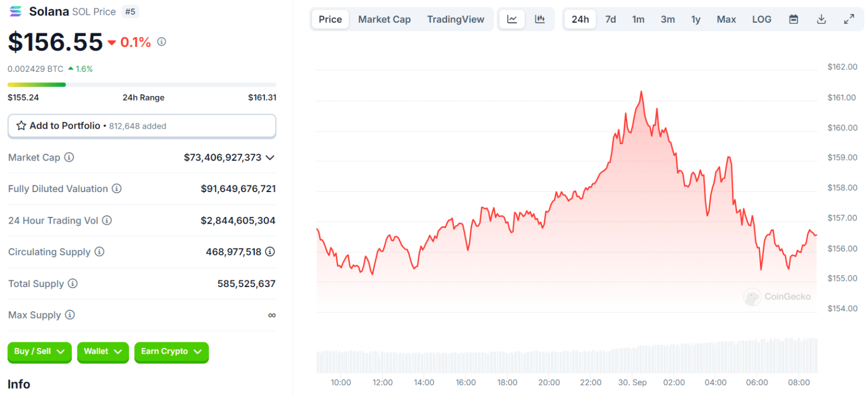Click the $161.31 range high value
Image resolution: width=868 pixels, height=396 pixels.
coord(262,98)
